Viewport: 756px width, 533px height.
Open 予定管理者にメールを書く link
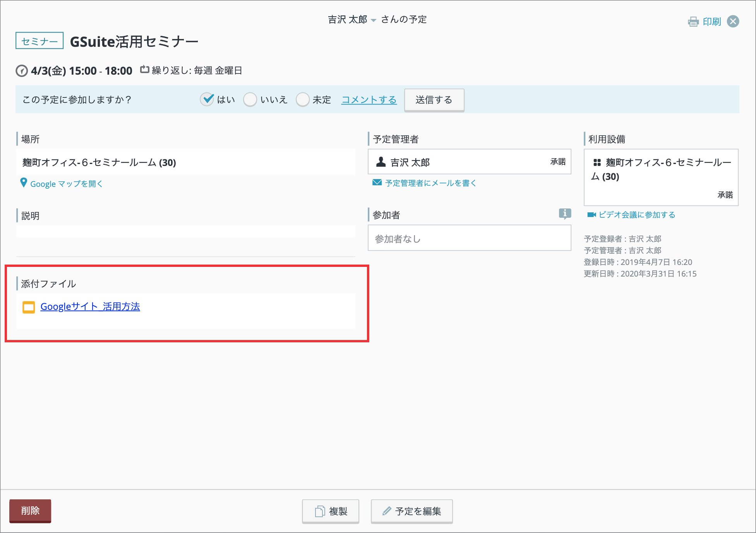click(430, 183)
